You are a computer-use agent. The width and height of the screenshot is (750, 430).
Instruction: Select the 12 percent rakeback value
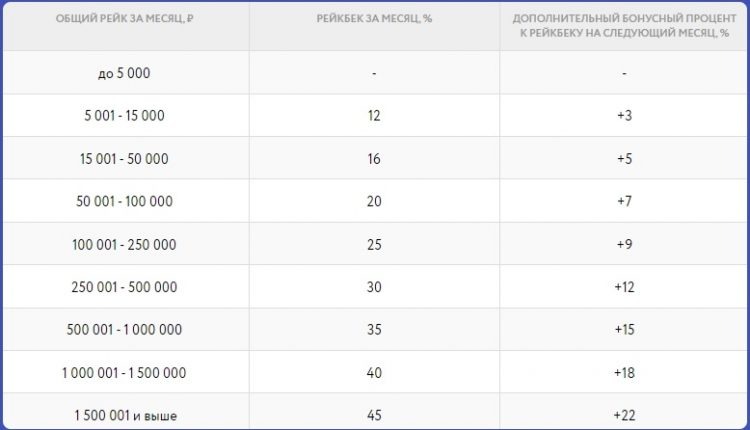[374, 116]
